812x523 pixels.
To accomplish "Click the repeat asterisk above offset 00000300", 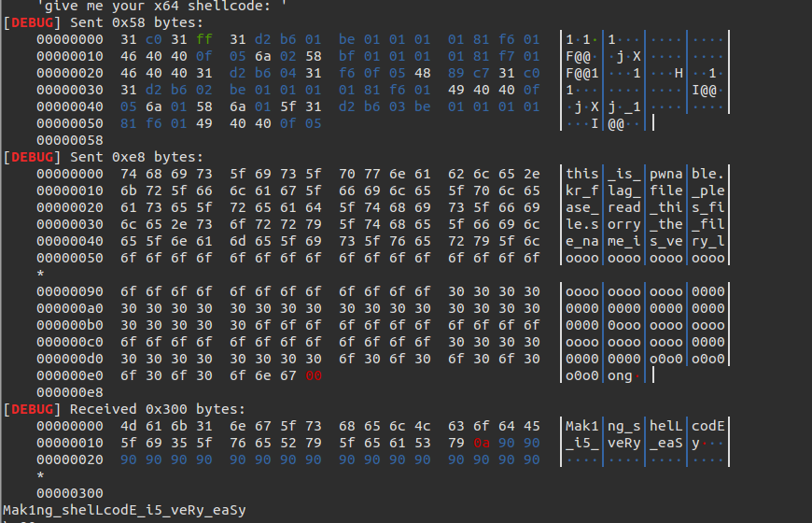I will pos(40,475).
